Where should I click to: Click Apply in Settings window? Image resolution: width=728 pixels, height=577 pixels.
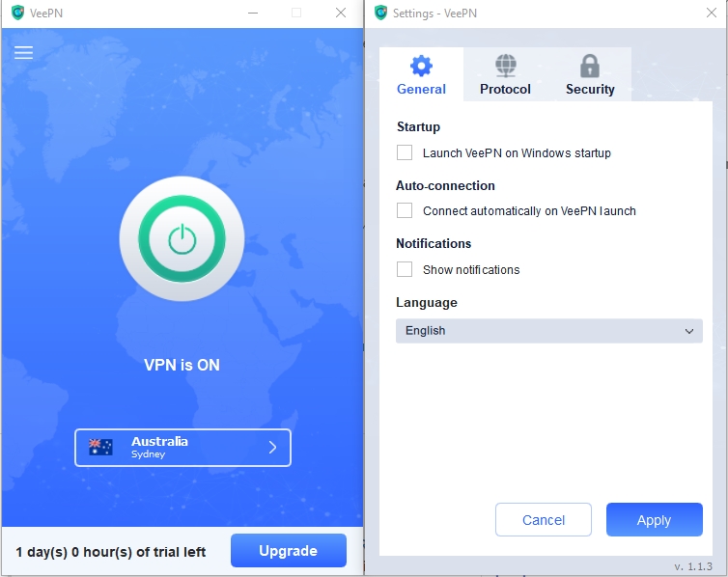(x=655, y=519)
